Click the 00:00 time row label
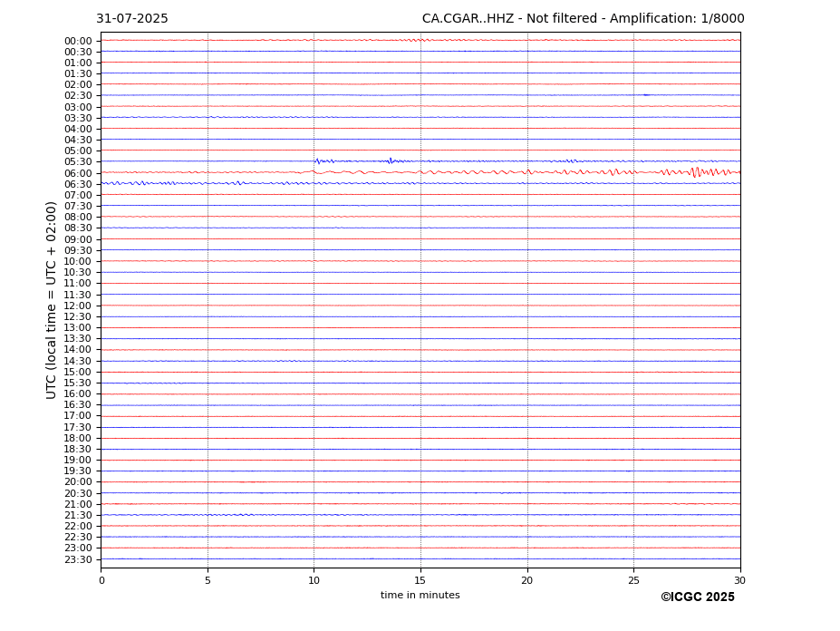The image size is (840, 631). 78,42
